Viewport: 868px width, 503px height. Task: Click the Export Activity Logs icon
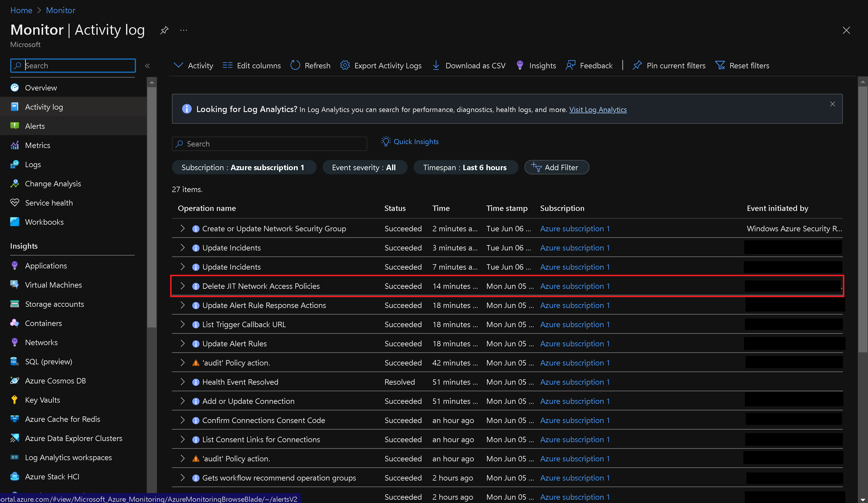[344, 65]
